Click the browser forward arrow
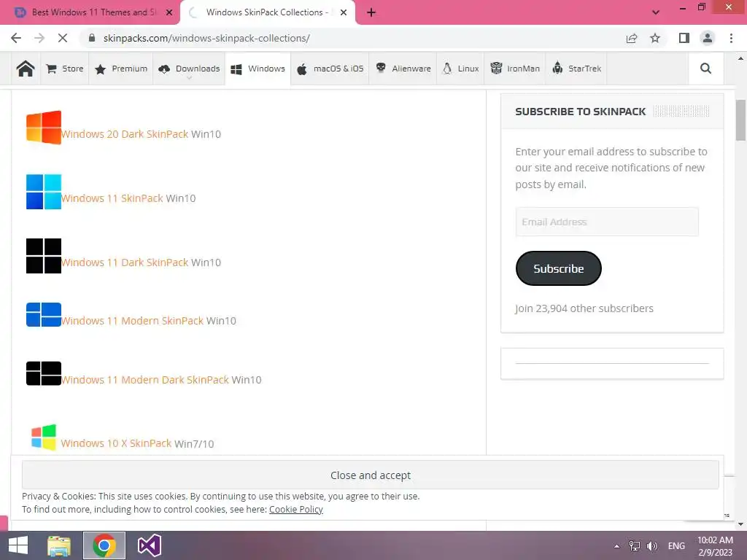The width and height of the screenshot is (747, 560). pos(39,38)
